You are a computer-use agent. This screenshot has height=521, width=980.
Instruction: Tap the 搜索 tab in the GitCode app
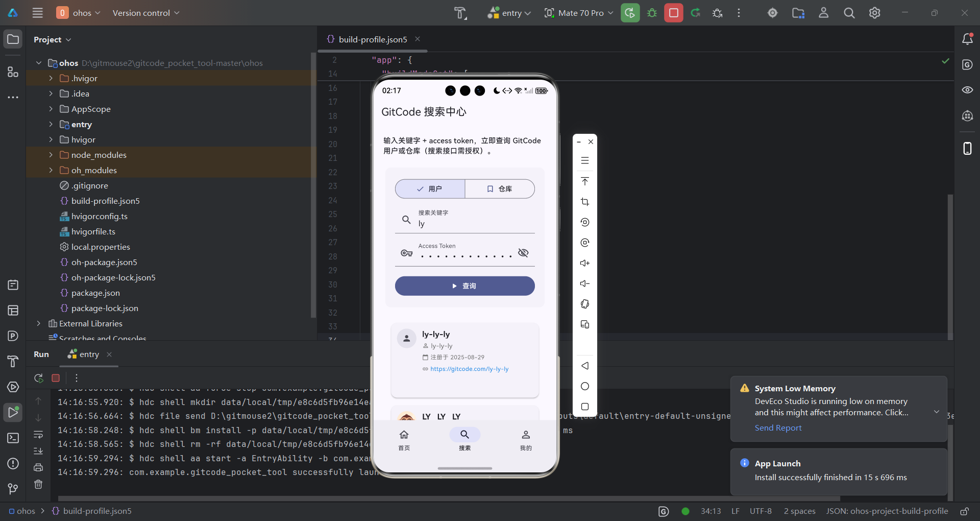(465, 439)
